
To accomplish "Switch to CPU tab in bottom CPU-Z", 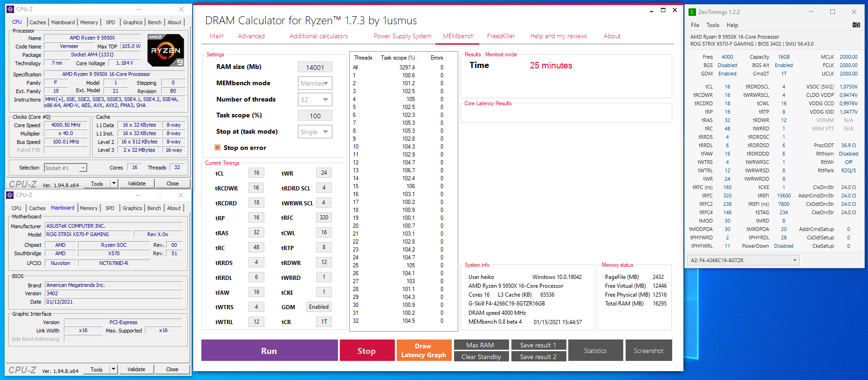I will click(x=16, y=208).
